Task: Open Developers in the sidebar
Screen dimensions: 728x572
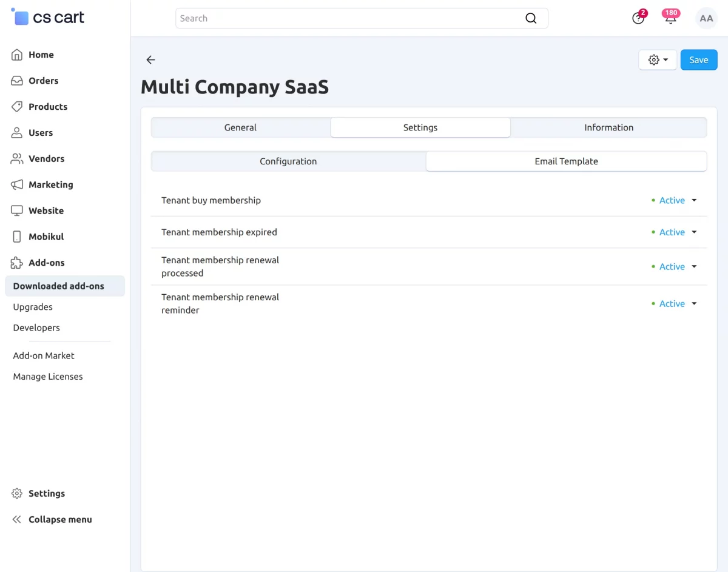Action: point(36,328)
